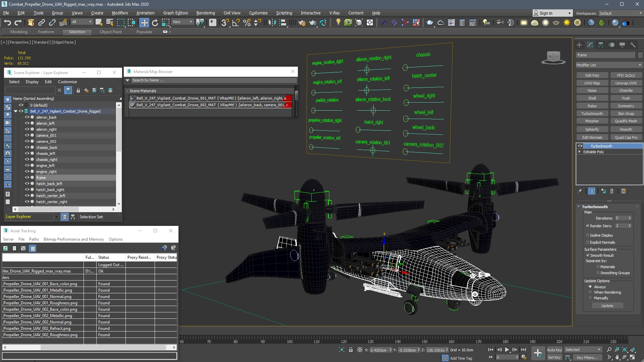
Task: Enable Explicit Normals checkbox
Action: (588, 242)
